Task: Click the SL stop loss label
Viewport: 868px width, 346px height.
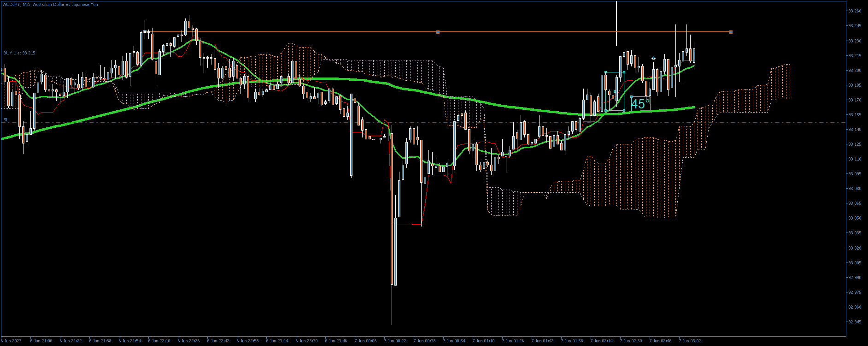Action: click(x=6, y=120)
